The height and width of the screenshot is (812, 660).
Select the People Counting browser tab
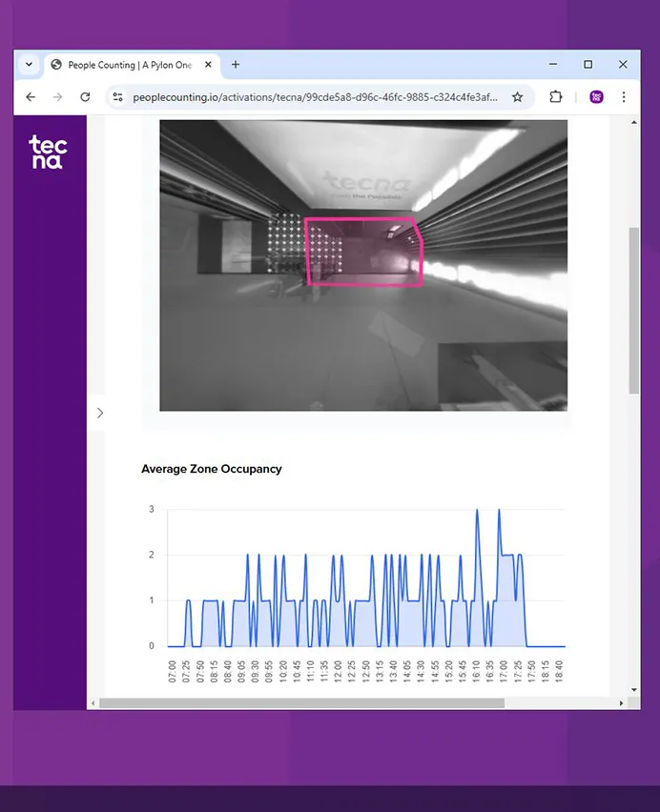132,65
